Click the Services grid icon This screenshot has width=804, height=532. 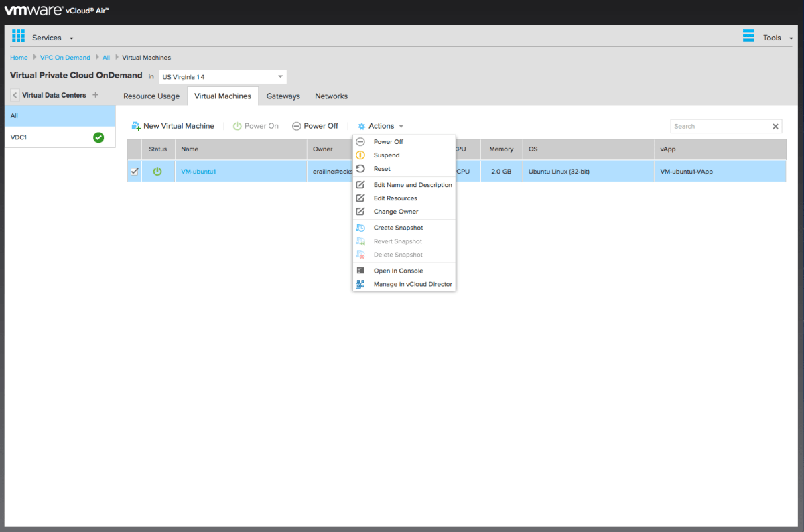pyautogui.click(x=18, y=36)
